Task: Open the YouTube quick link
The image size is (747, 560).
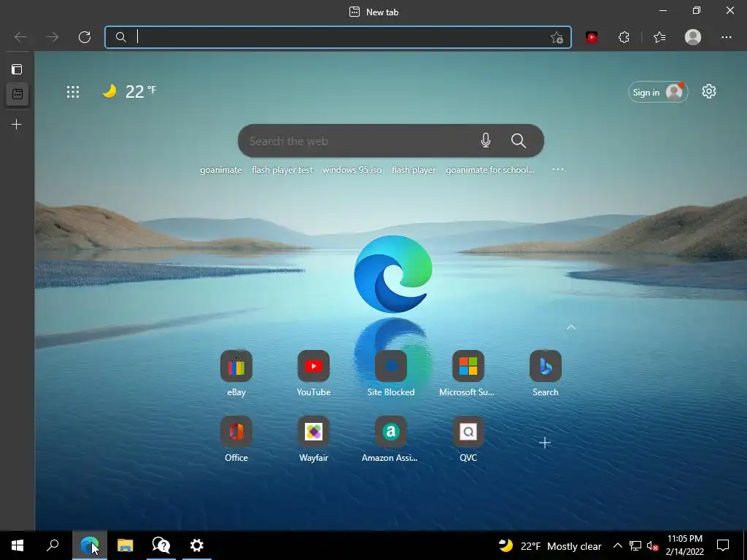Action: 314,373
